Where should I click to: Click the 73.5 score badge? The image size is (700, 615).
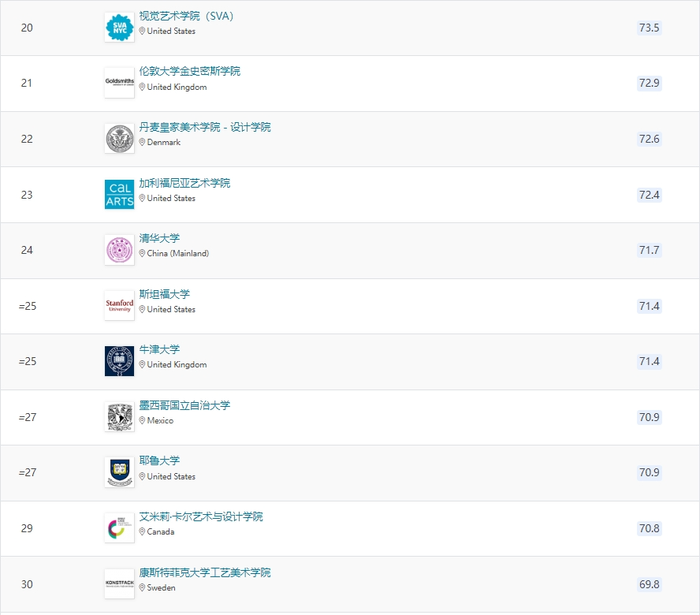pos(649,28)
